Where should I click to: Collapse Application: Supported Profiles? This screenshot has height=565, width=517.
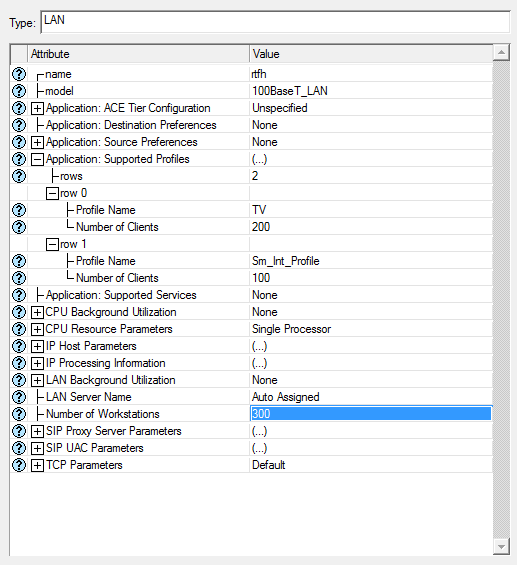37,159
